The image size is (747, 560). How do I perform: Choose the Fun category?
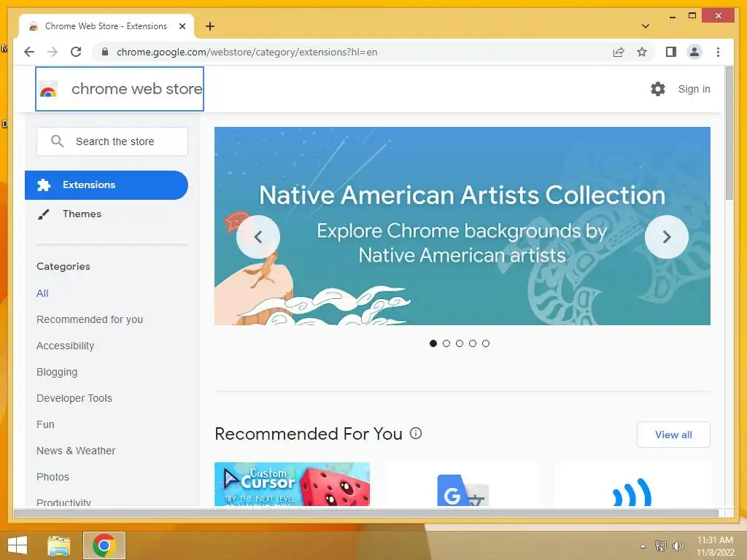click(45, 424)
